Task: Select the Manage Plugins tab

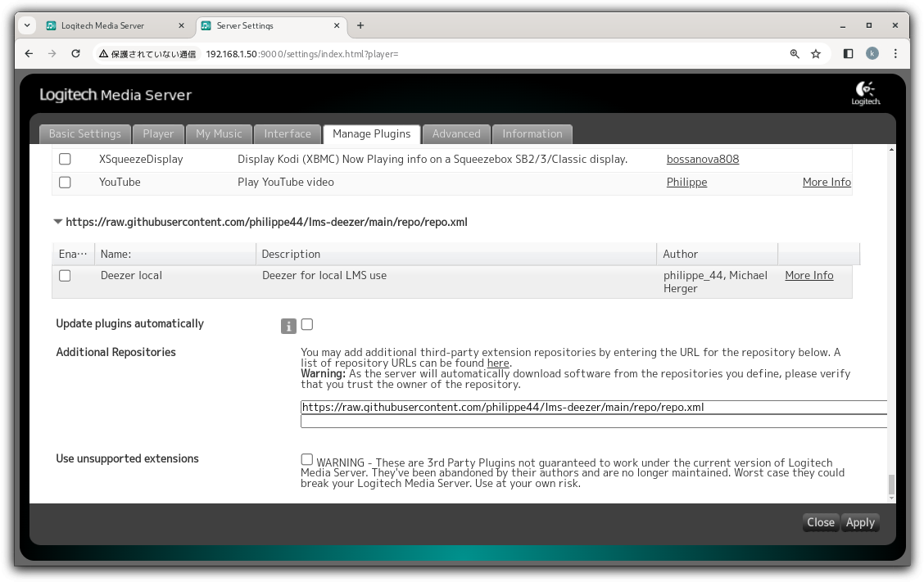Action: pyautogui.click(x=371, y=133)
